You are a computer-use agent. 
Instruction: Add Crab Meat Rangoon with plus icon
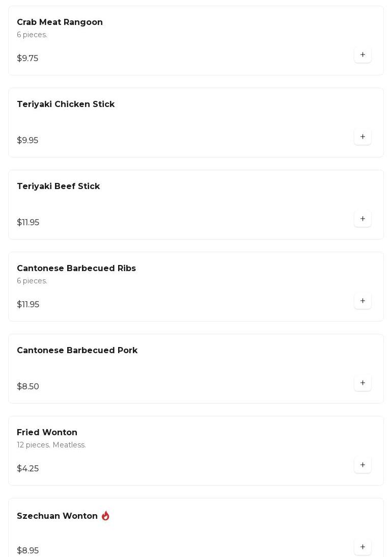tap(362, 55)
